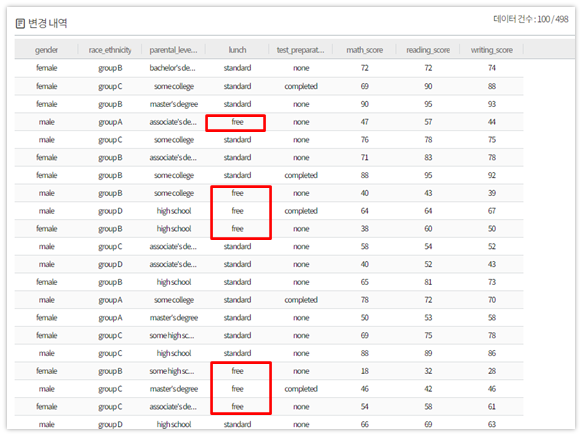582x436 pixels.
Task: Sort by the math_score column header
Action: [364, 50]
